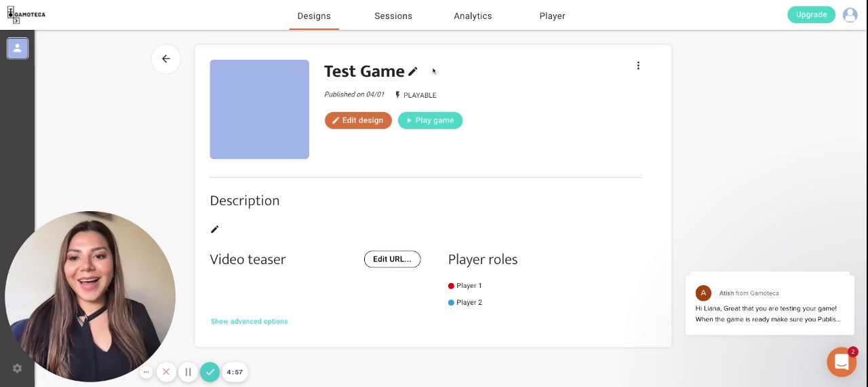Cancel the recording with the X button
The width and height of the screenshot is (868, 387).
pyautogui.click(x=166, y=372)
